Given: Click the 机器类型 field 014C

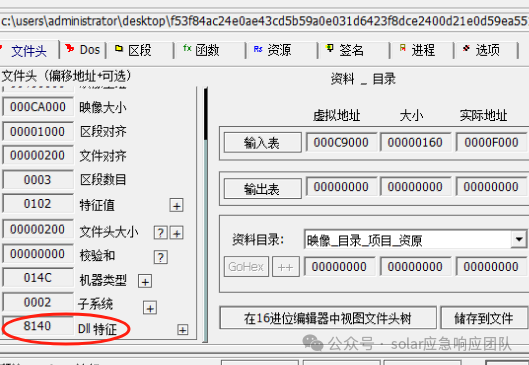Looking at the screenshot, I should [38, 278].
